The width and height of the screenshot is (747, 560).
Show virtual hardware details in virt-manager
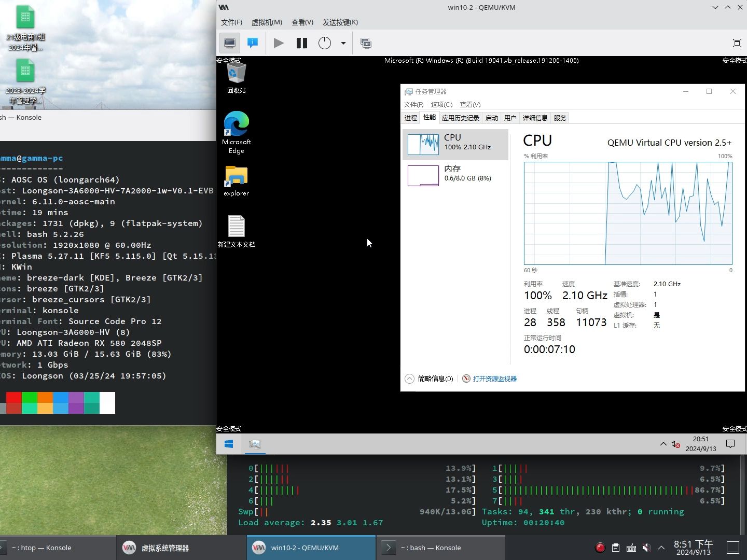(x=253, y=43)
